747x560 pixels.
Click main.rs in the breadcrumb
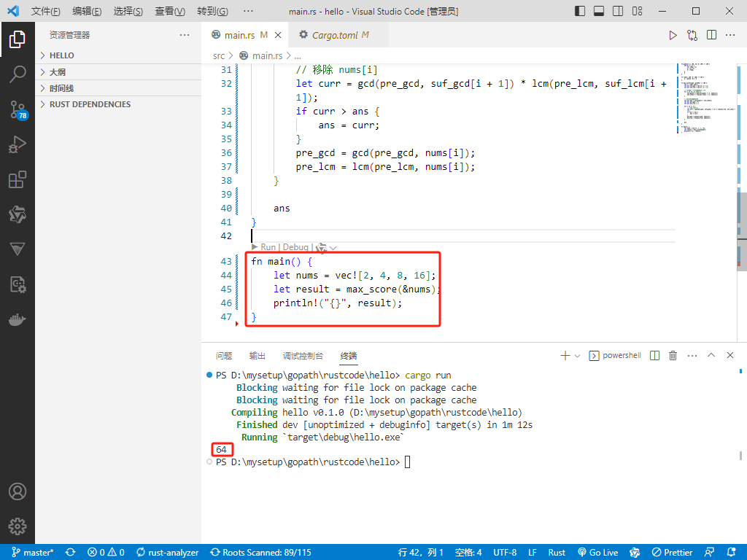267,55
